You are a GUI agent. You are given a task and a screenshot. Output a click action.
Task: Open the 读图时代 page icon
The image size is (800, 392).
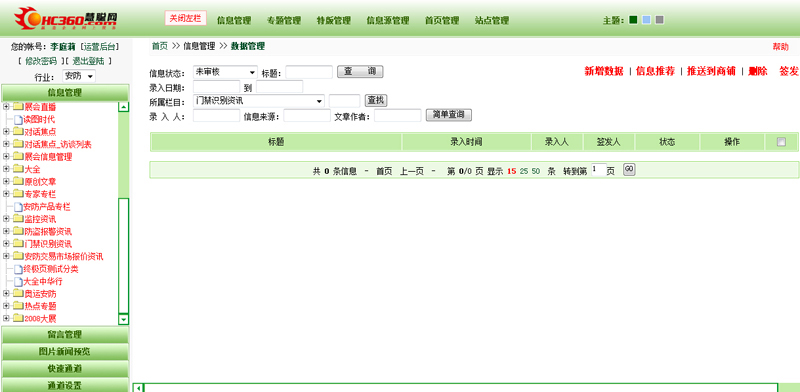(18, 119)
